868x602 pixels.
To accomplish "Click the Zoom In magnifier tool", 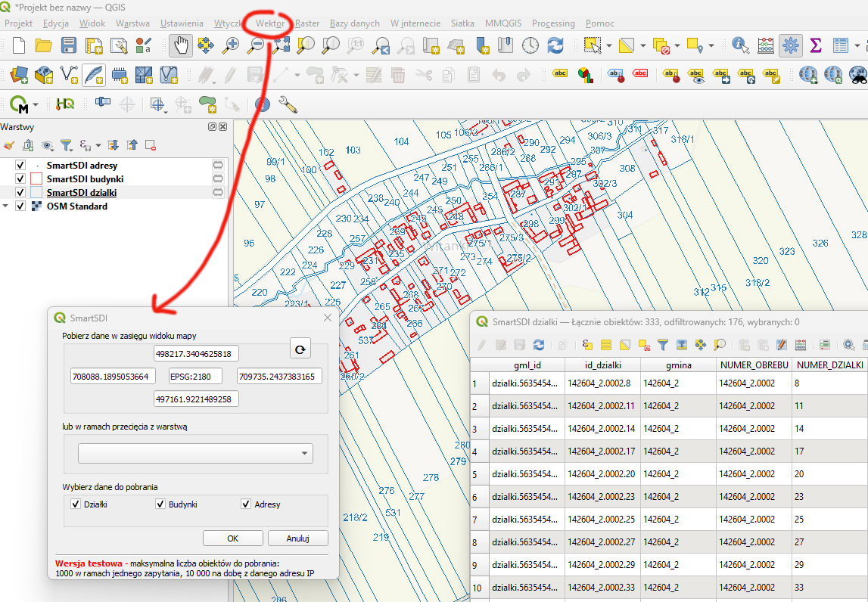I will 230,45.
